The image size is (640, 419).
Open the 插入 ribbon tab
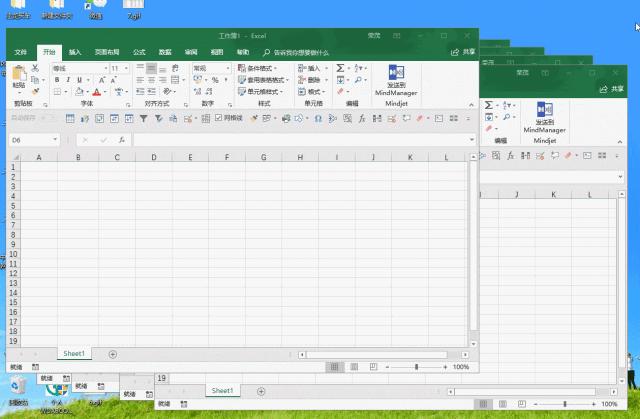75,51
